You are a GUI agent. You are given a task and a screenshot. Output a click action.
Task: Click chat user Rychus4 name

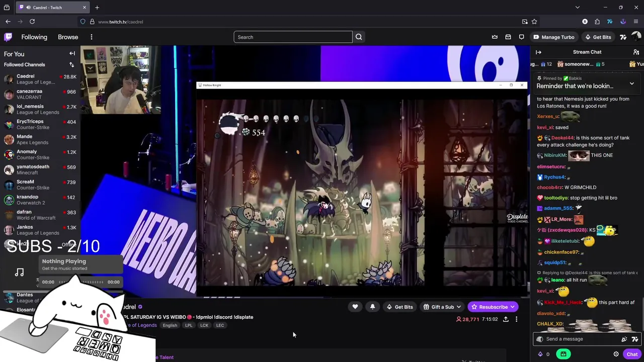(x=554, y=177)
